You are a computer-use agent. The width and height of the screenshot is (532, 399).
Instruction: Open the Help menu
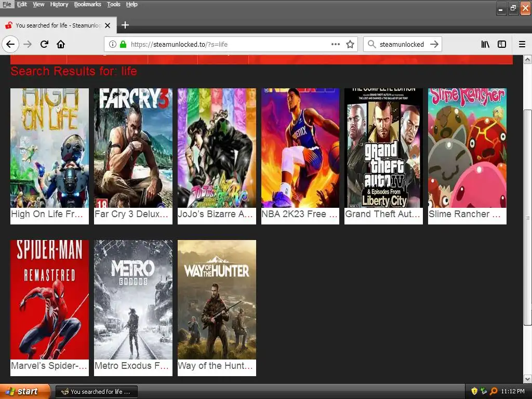[131, 4]
